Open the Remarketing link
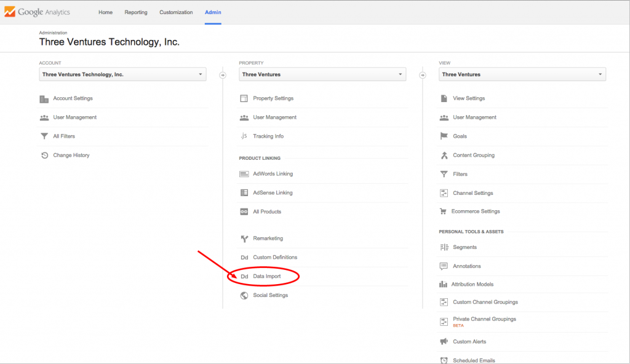This screenshot has width=630, height=364. 268,239
